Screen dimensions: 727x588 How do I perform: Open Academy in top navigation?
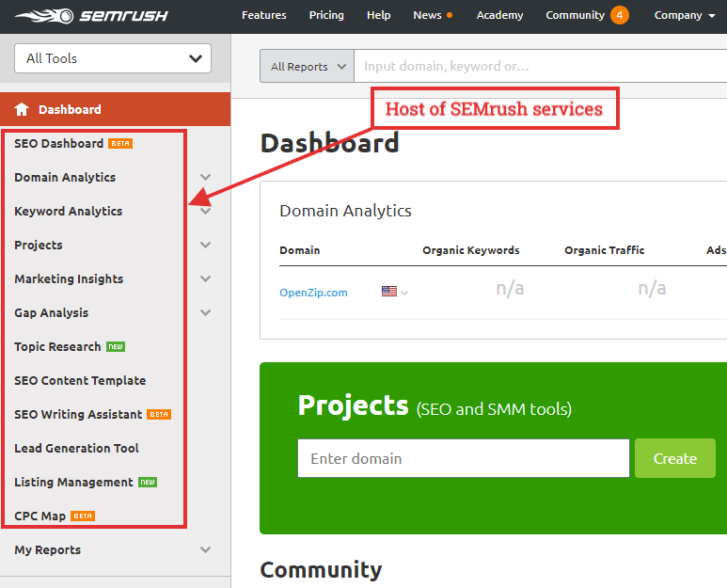[x=499, y=15]
